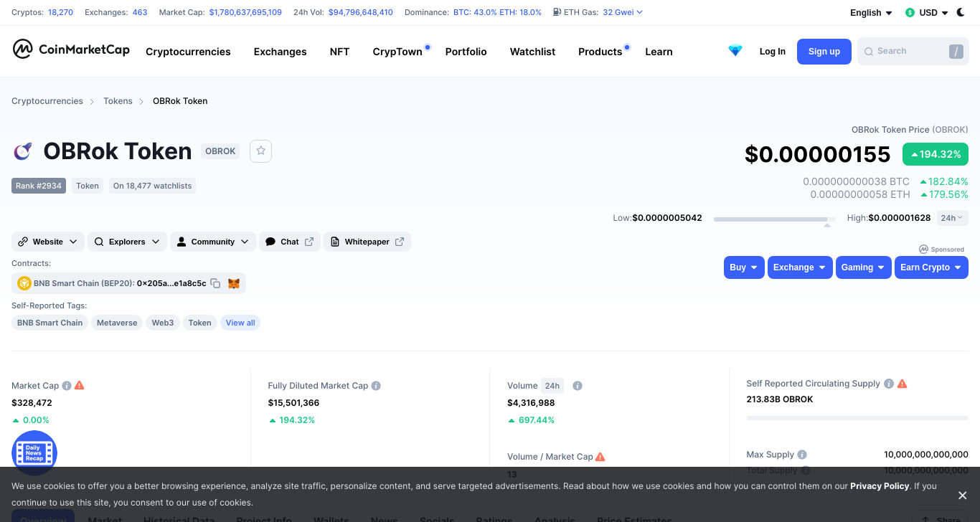
Task: Click View all tags
Action: (x=240, y=323)
